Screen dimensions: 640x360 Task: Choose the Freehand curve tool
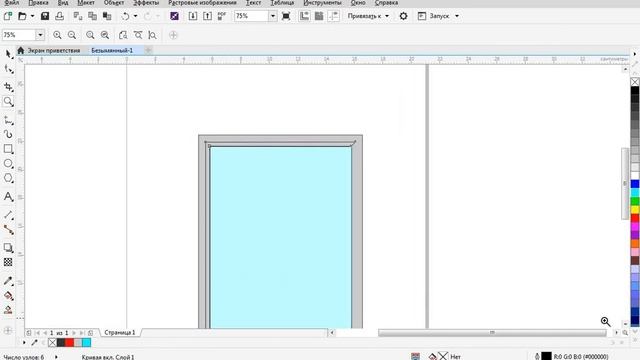coord(9,120)
